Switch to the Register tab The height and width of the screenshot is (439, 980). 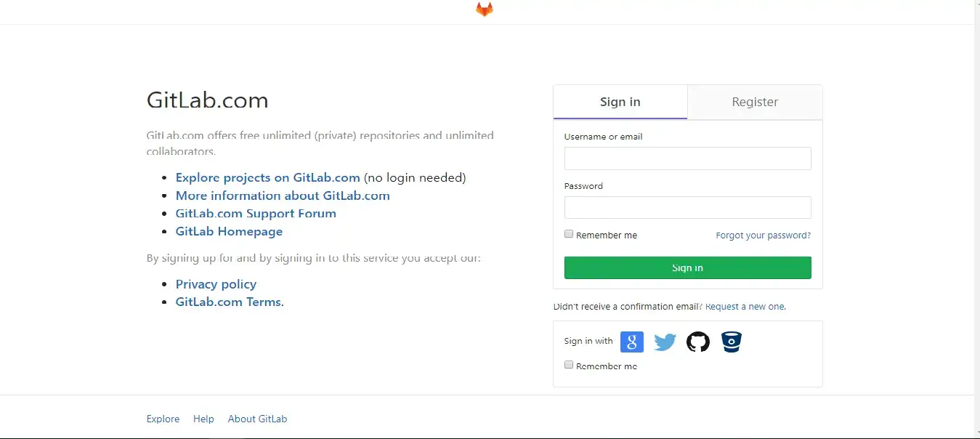point(754,102)
